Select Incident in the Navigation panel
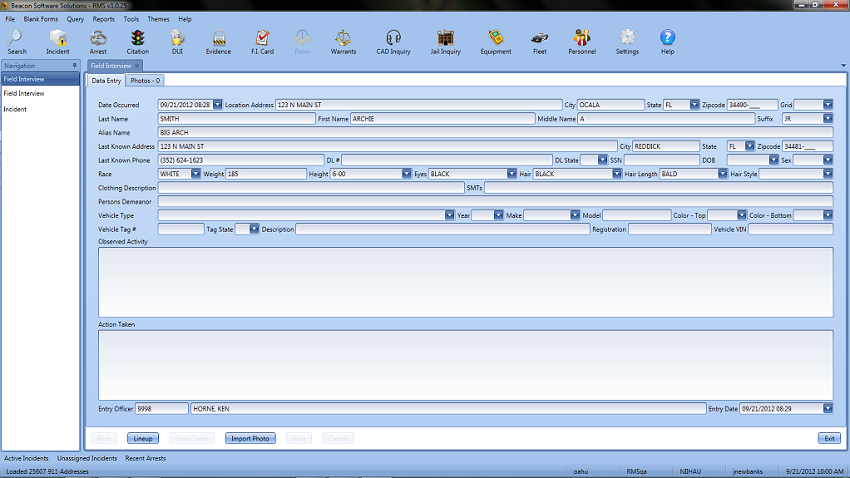Viewport: 850px width, 478px height. tap(15, 109)
